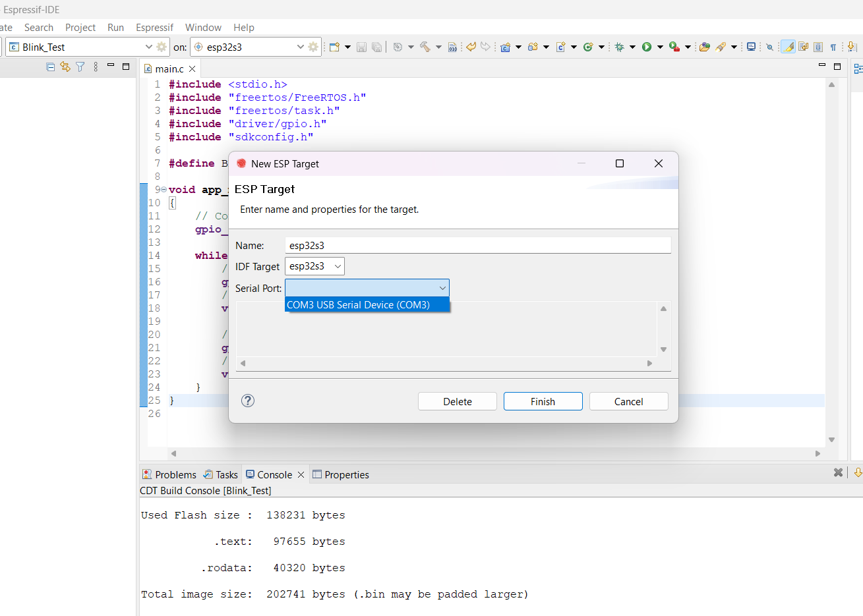The width and height of the screenshot is (863, 616).
Task: Expand the New toolbar dropdown arrow
Action: [347, 47]
